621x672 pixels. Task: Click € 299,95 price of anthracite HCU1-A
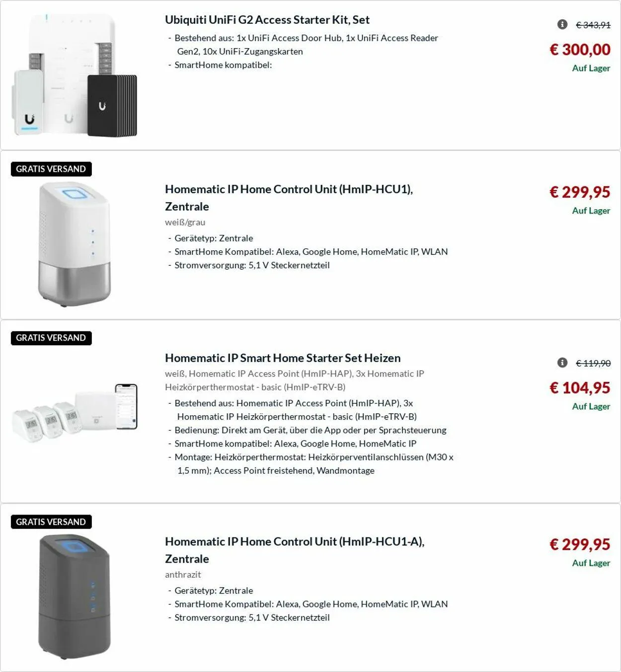(x=580, y=544)
